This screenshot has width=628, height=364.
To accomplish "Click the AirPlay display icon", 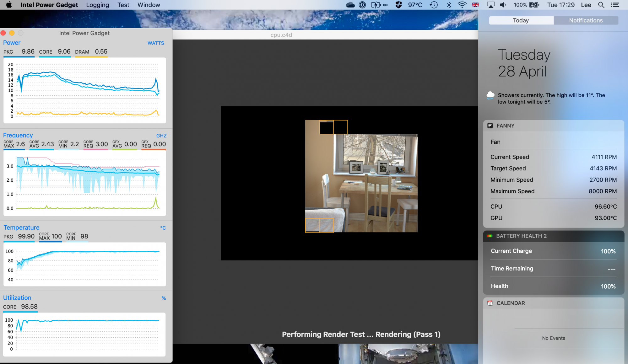I will pos(490,5).
